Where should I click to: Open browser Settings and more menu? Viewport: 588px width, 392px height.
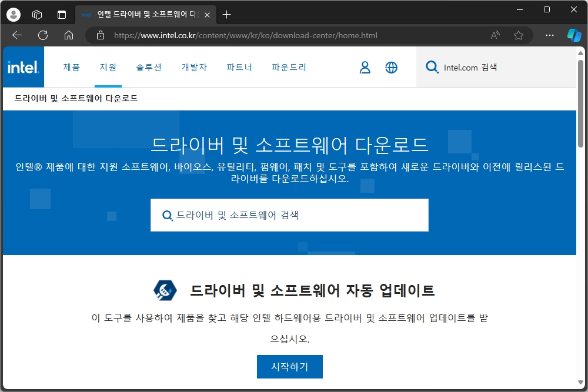coord(549,35)
